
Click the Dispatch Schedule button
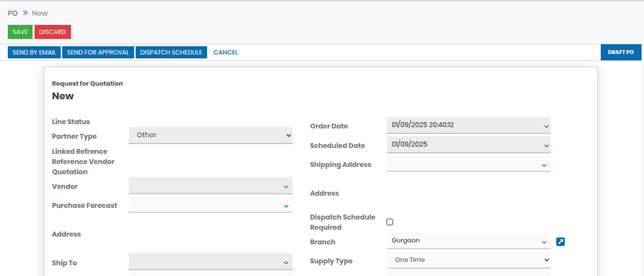coord(171,52)
